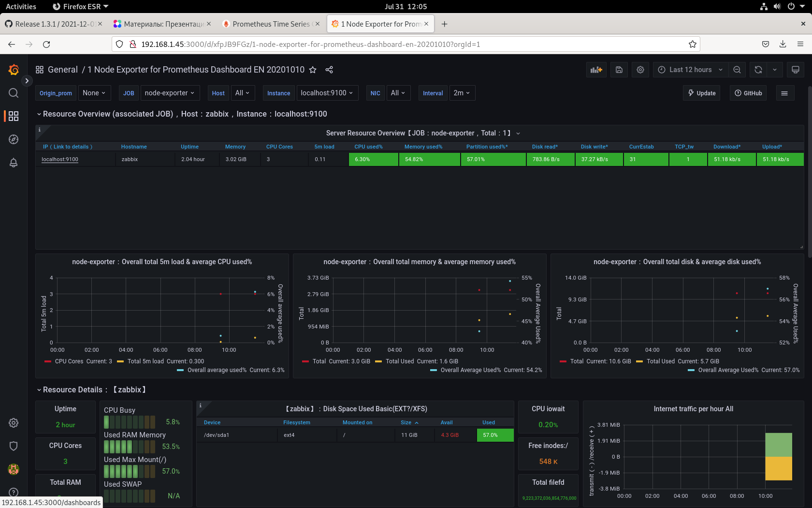Open the JOB node-exporter dropdown
Image resolution: width=812 pixels, height=508 pixels.
click(169, 93)
